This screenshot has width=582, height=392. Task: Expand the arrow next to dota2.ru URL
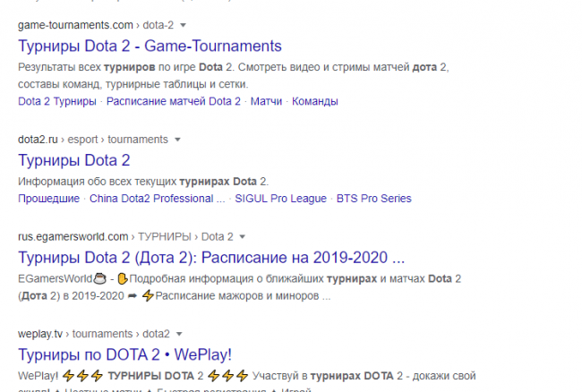click(x=177, y=140)
